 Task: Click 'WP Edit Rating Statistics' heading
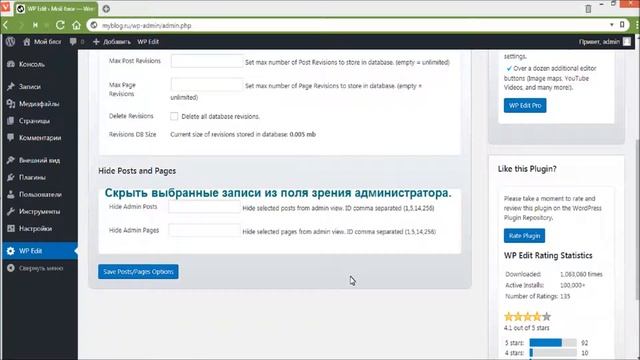pyautogui.click(x=548, y=256)
